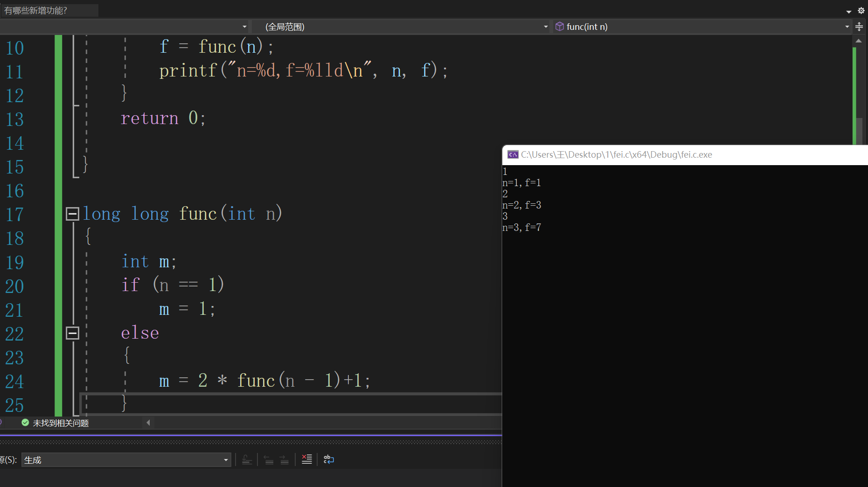
Task: Click console output line 'n=1, f=1'
Action: 521,182
